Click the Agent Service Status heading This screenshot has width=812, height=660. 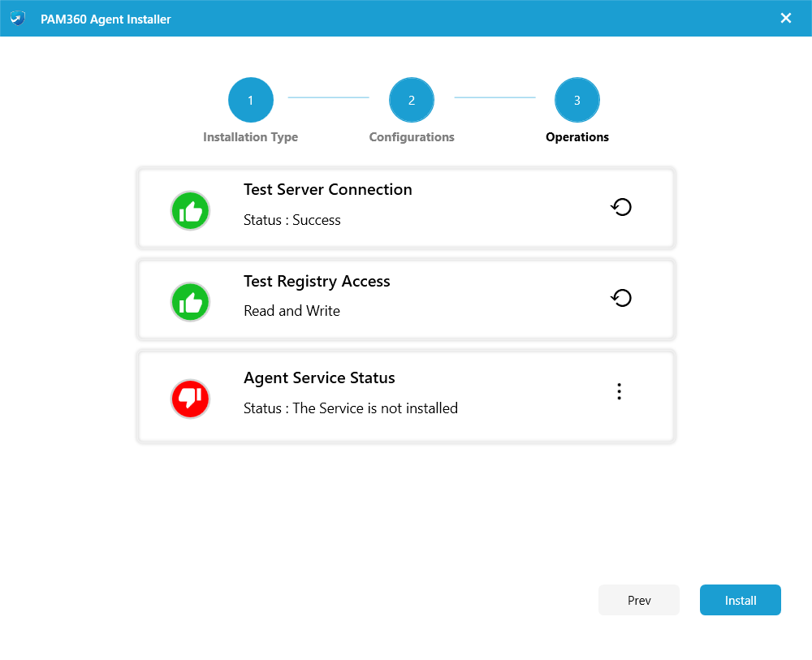[x=319, y=377]
